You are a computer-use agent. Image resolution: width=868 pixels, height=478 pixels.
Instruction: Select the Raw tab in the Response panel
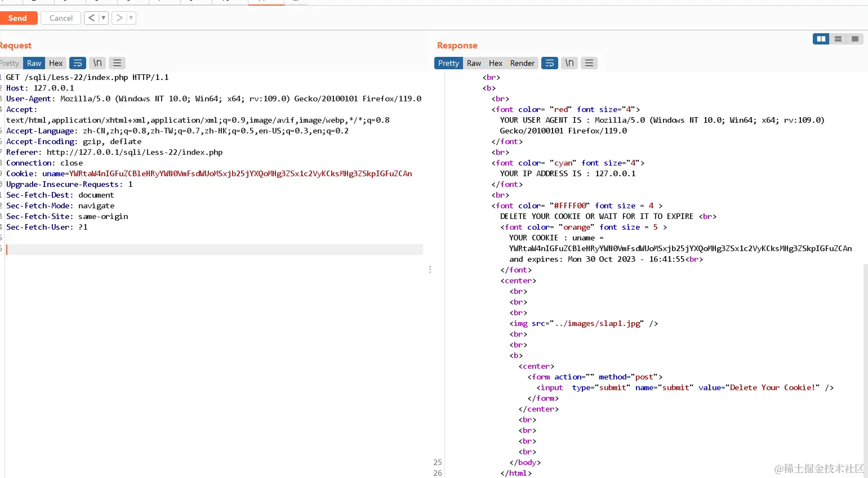click(x=474, y=63)
